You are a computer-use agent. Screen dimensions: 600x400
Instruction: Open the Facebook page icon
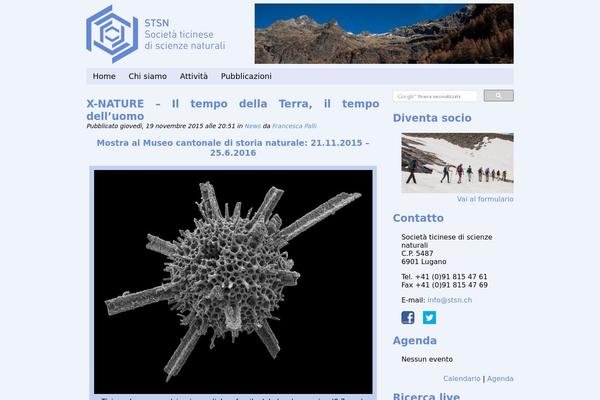pyautogui.click(x=408, y=318)
